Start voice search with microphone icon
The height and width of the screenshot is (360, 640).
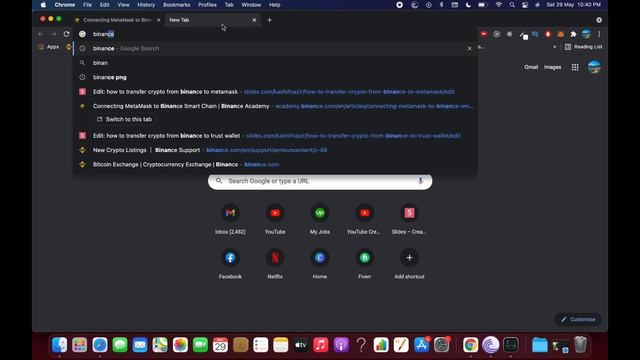tap(420, 181)
